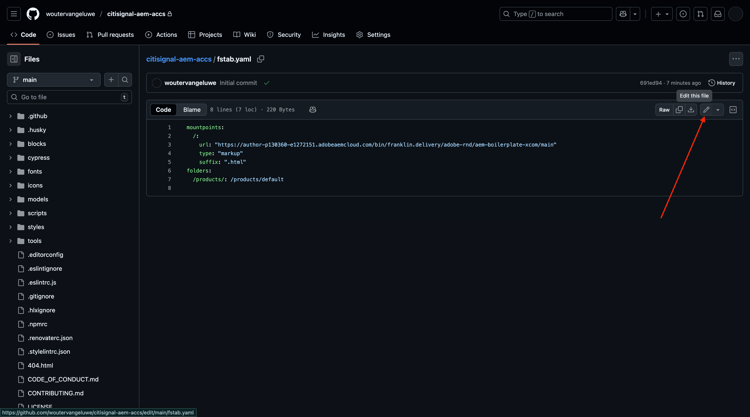Viewport: 750px width, 417px height.
Task: Select the Security tab
Action: pos(284,34)
